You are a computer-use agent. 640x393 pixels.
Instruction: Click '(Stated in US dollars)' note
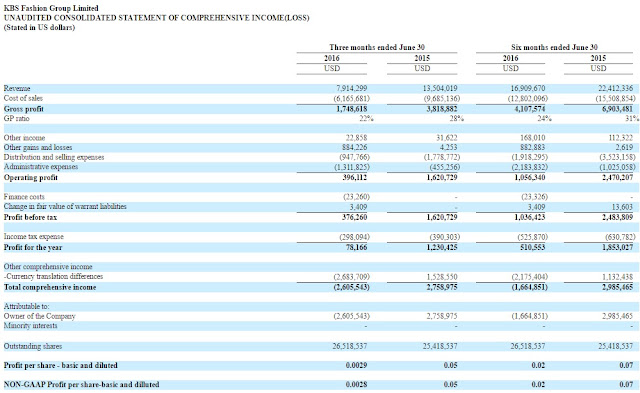pos(39,27)
